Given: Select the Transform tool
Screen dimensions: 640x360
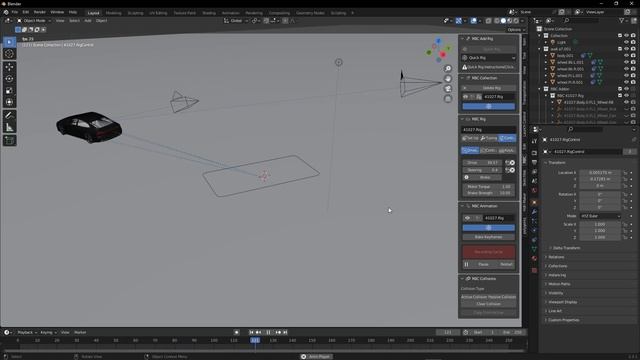Looking at the screenshot, I should coord(9,102).
